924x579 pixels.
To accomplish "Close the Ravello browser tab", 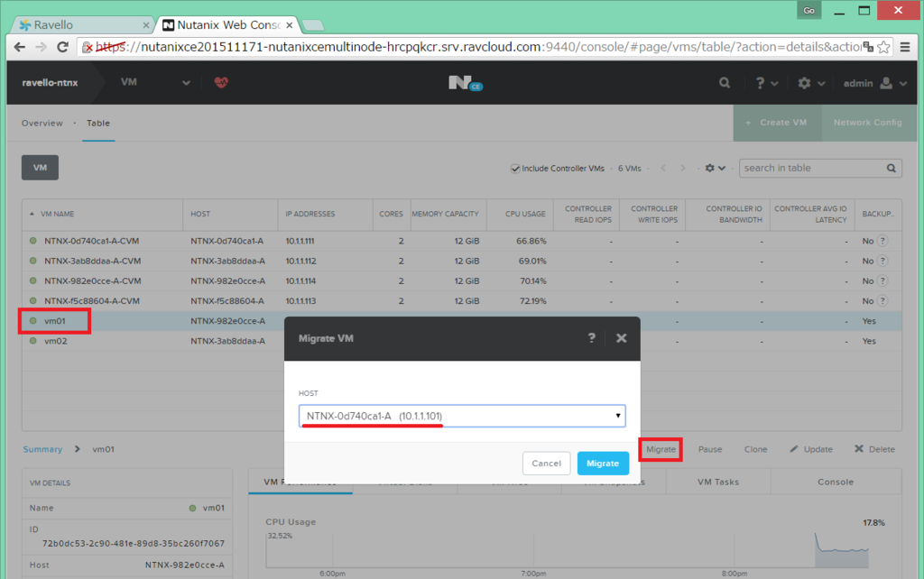I will (145, 25).
